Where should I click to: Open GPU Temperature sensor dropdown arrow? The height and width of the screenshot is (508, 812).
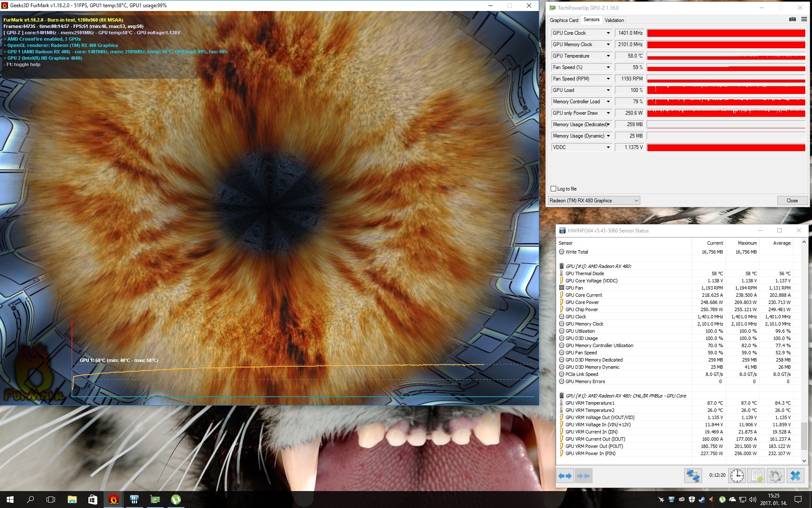608,56
